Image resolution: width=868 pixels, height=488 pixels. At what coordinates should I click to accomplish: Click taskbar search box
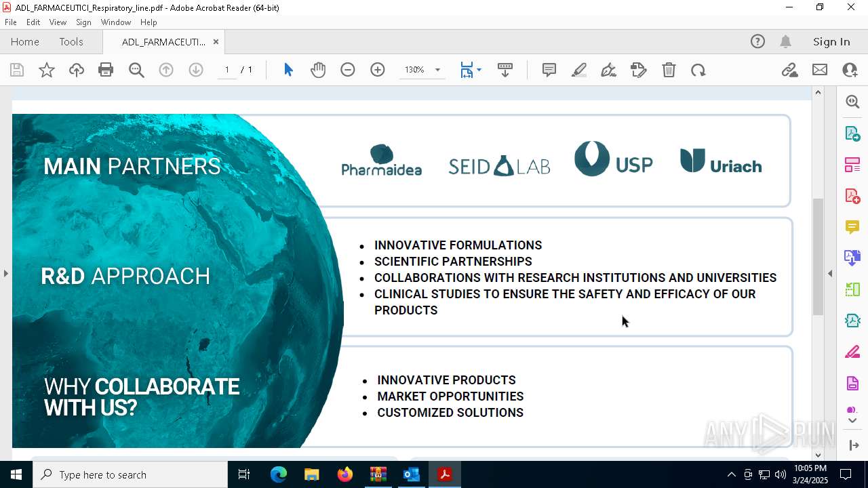click(x=130, y=474)
